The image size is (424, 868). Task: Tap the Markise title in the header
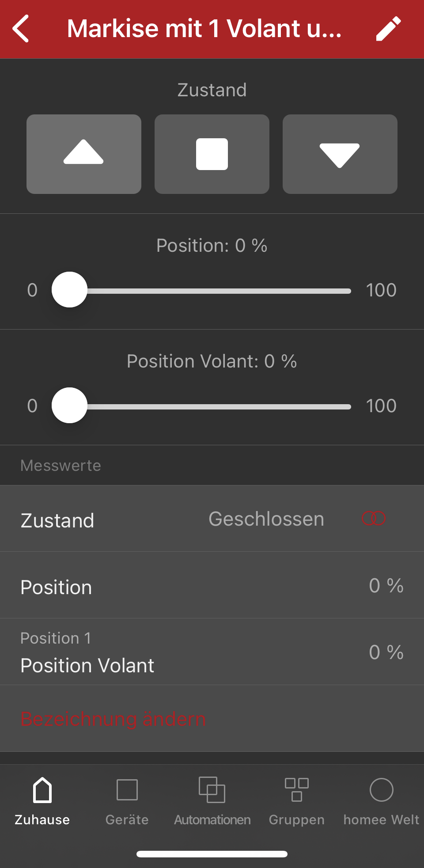point(204,29)
